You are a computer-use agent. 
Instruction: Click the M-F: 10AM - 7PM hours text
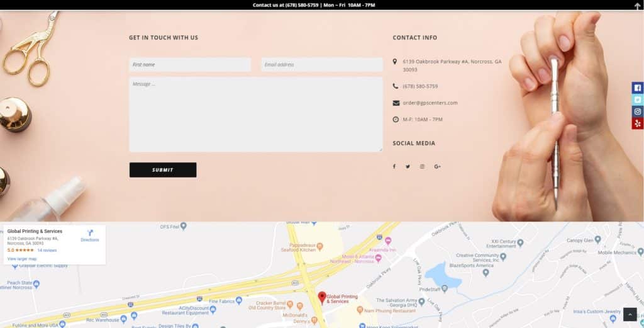pos(423,120)
